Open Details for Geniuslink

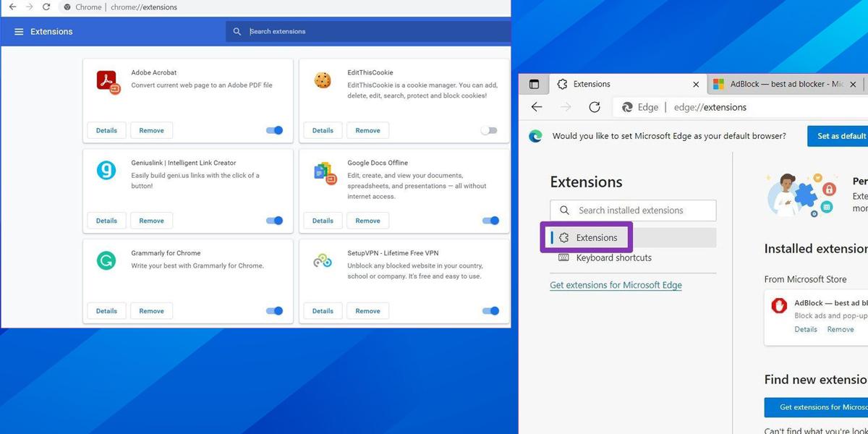(106, 221)
